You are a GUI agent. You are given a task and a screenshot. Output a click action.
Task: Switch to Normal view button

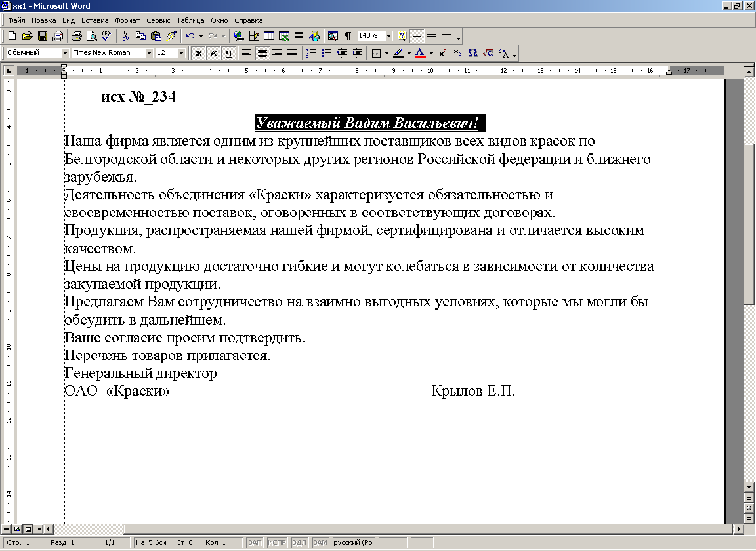click(7, 529)
